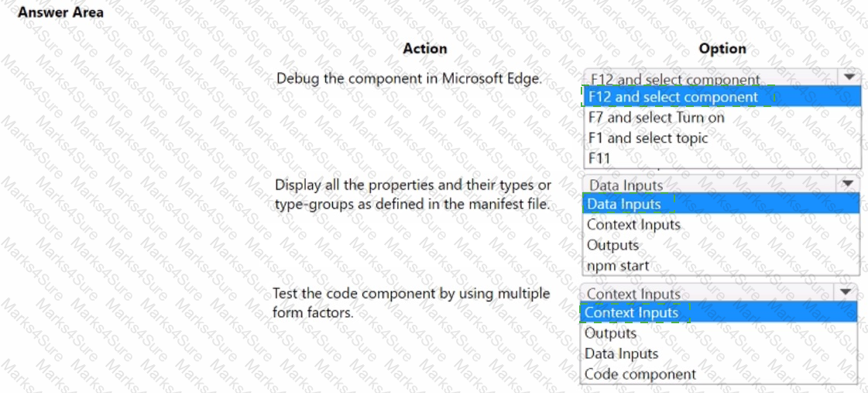
Task: Click 'Debug the component in Microsoft Edge' text
Action: click(x=409, y=78)
